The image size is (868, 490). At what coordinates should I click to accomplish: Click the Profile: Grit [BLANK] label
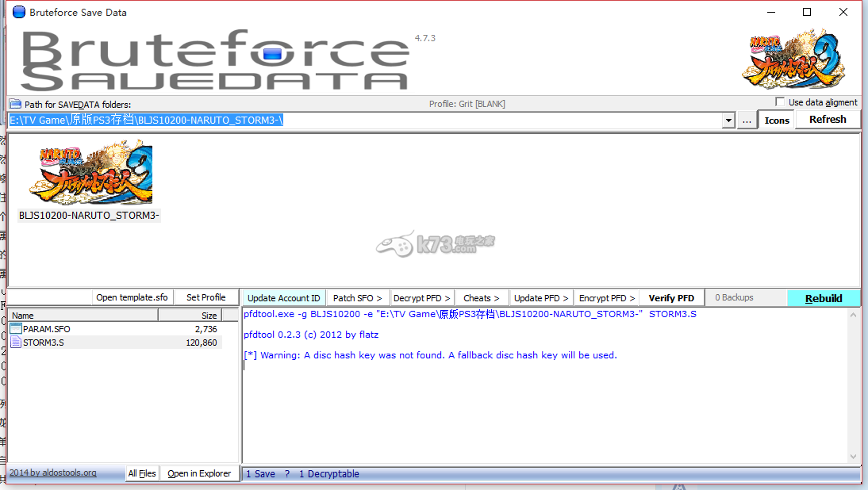[x=467, y=104]
